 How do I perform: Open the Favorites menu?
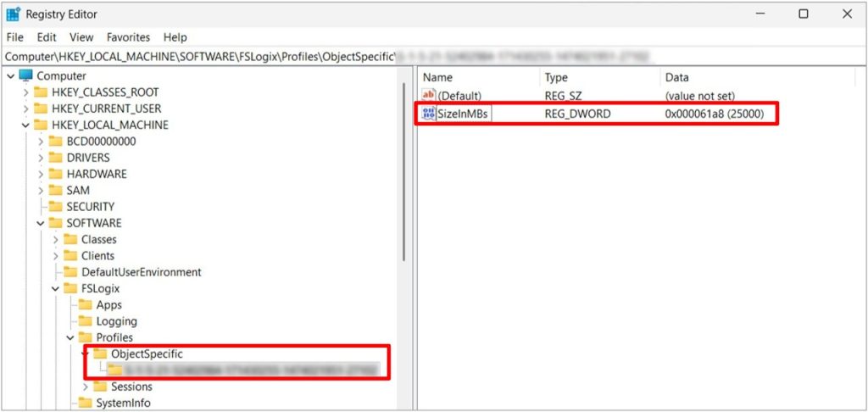click(129, 37)
